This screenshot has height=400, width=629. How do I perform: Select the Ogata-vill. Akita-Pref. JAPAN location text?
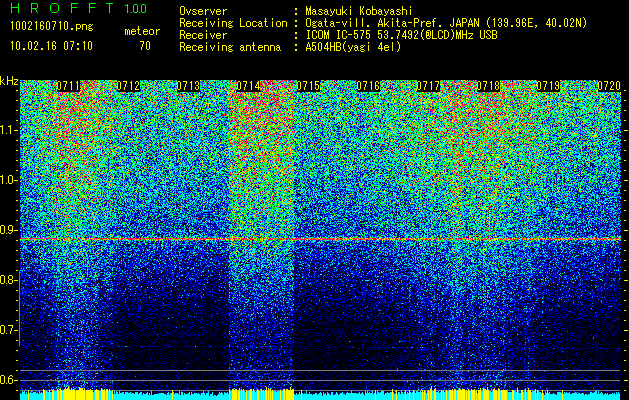pyautogui.click(x=446, y=23)
